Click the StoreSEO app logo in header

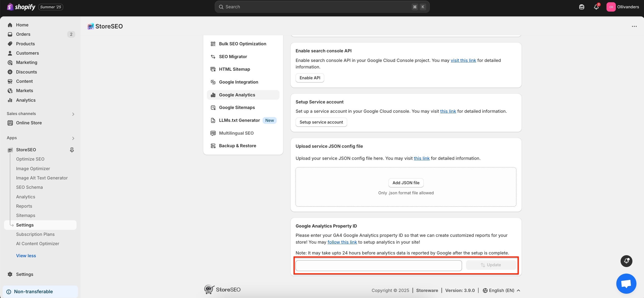(91, 26)
